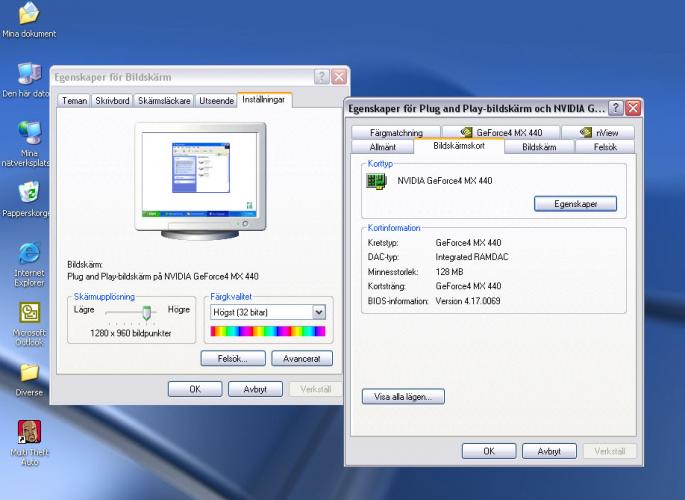Screen dimensions: 685x500
Task: Open the Papperskorgen recycle bin icon
Action: point(29,192)
